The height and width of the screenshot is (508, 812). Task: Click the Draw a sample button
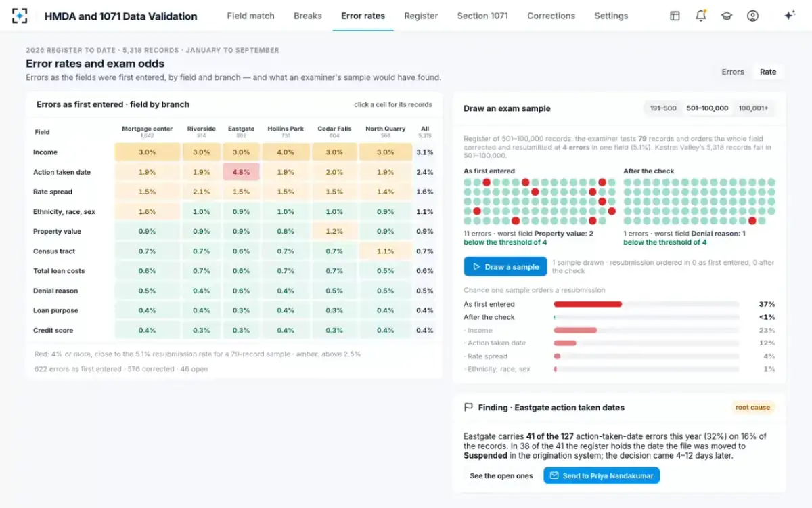[505, 267]
